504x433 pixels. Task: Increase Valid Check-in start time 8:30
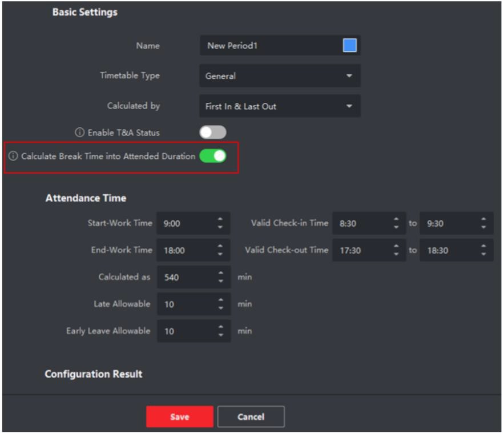tap(397, 220)
